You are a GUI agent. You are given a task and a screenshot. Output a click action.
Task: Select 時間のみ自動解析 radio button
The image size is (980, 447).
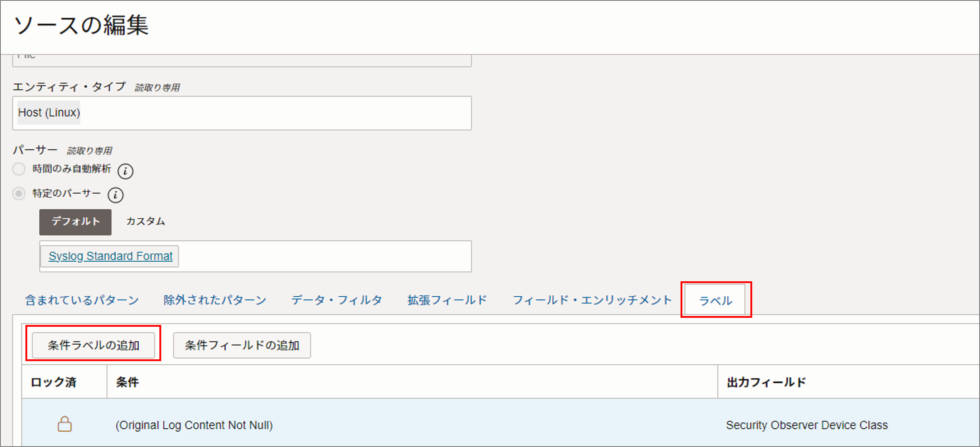tap(19, 169)
